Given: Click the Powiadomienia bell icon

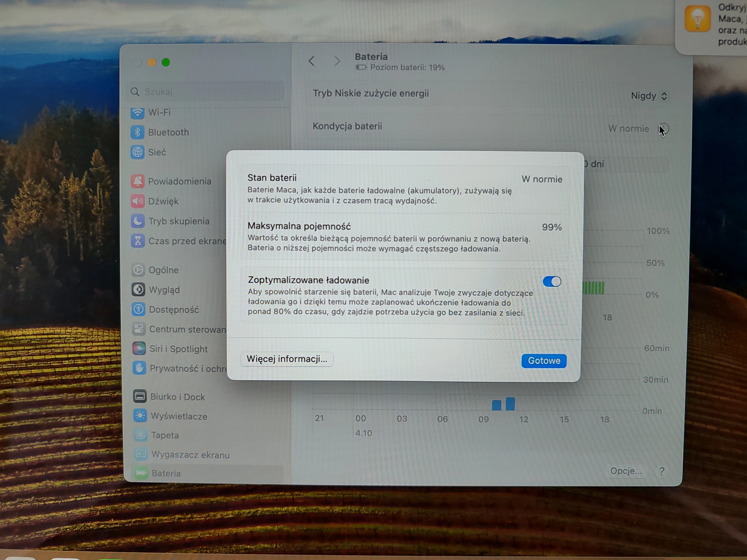Looking at the screenshot, I should click(x=138, y=181).
